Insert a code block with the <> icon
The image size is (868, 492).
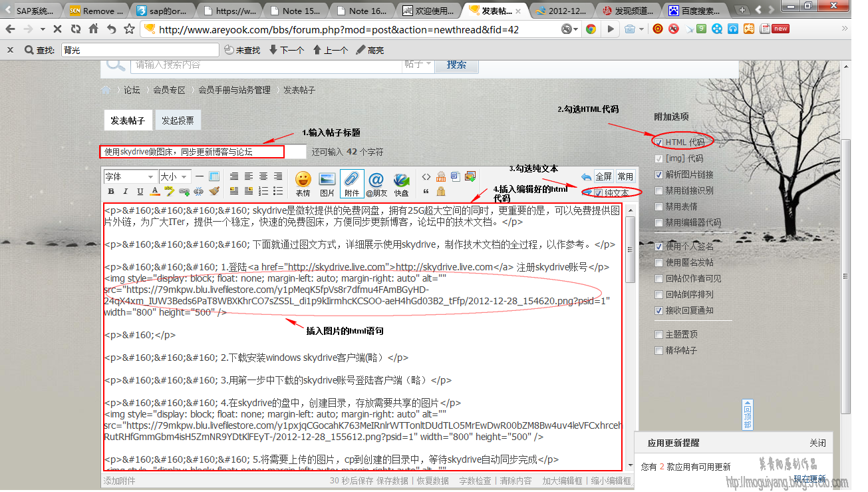426,176
